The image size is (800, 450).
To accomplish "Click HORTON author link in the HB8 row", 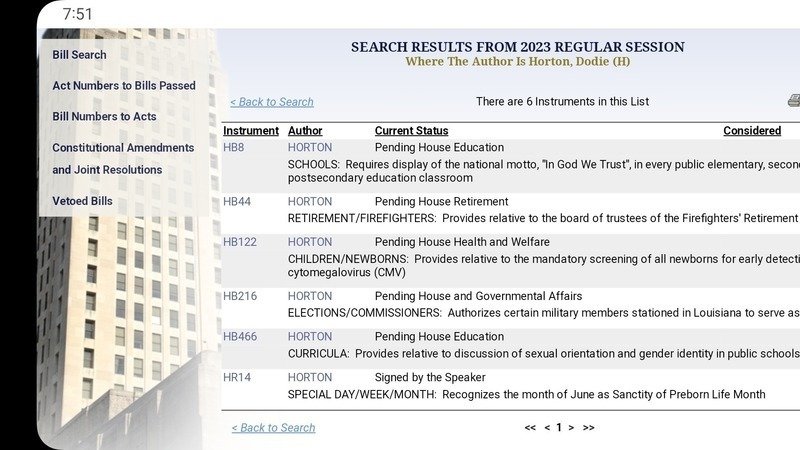I will [x=310, y=148].
